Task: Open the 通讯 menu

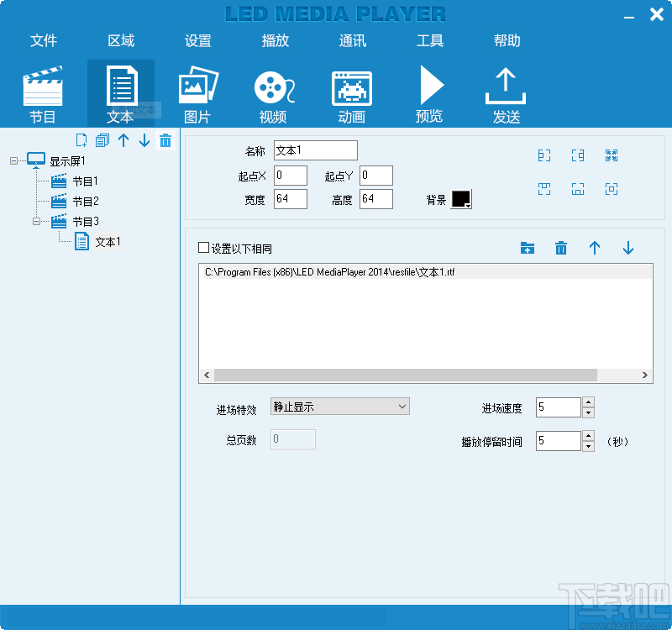Action: click(352, 39)
